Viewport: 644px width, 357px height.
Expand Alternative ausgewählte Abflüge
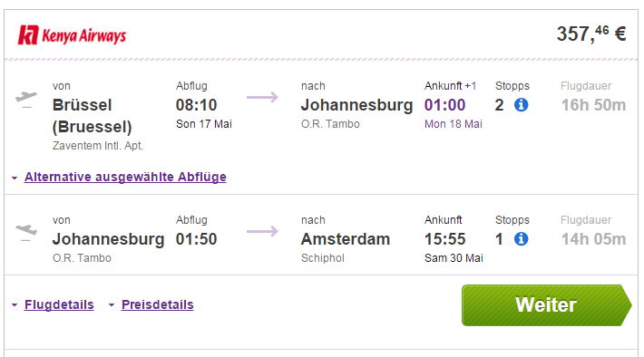coord(125,177)
